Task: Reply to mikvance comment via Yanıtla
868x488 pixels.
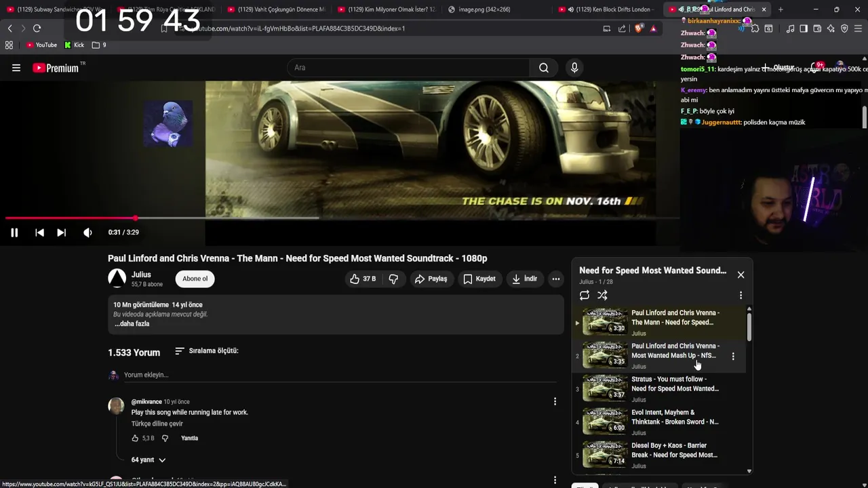Action: 190,439
